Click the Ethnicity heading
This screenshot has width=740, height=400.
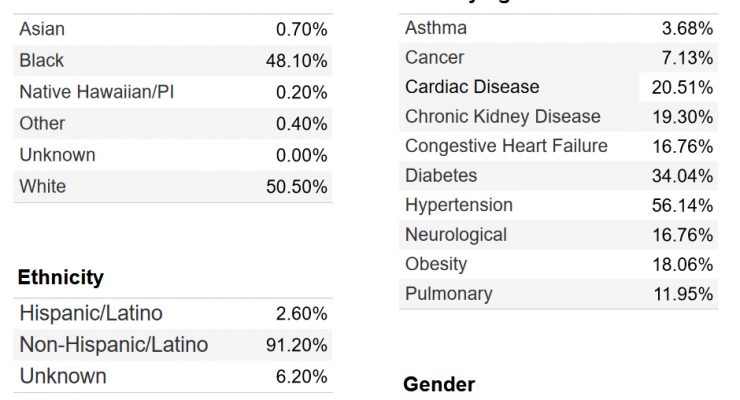tap(60, 277)
